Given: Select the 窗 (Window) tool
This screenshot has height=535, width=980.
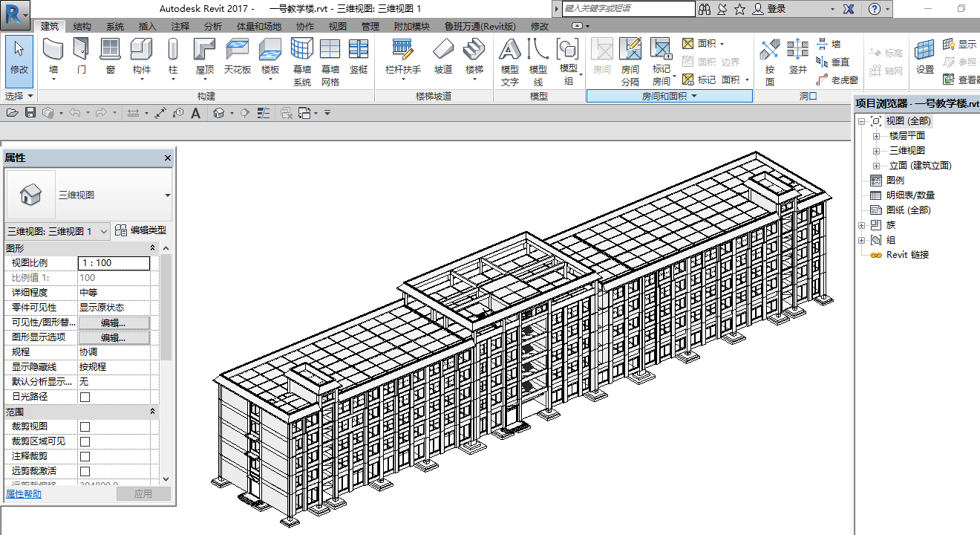Looking at the screenshot, I should 111,58.
